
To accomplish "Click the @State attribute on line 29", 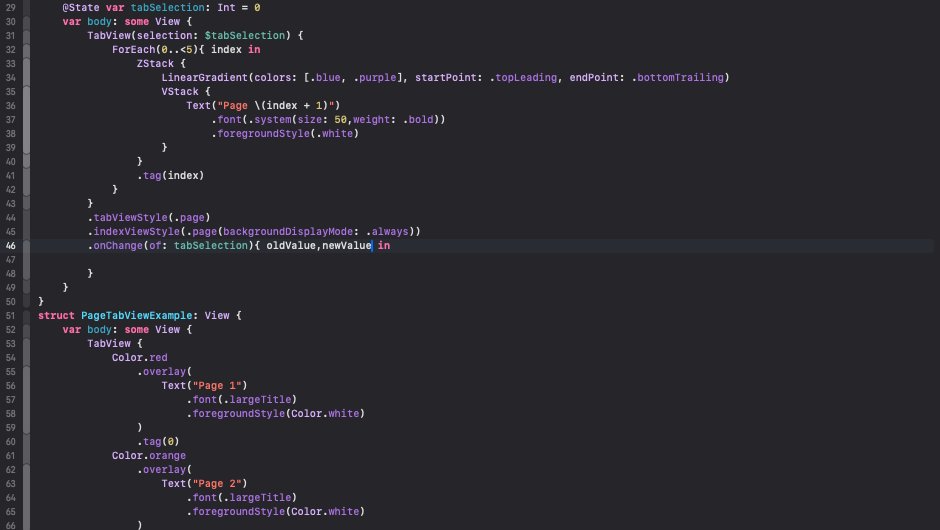I will [81, 8].
